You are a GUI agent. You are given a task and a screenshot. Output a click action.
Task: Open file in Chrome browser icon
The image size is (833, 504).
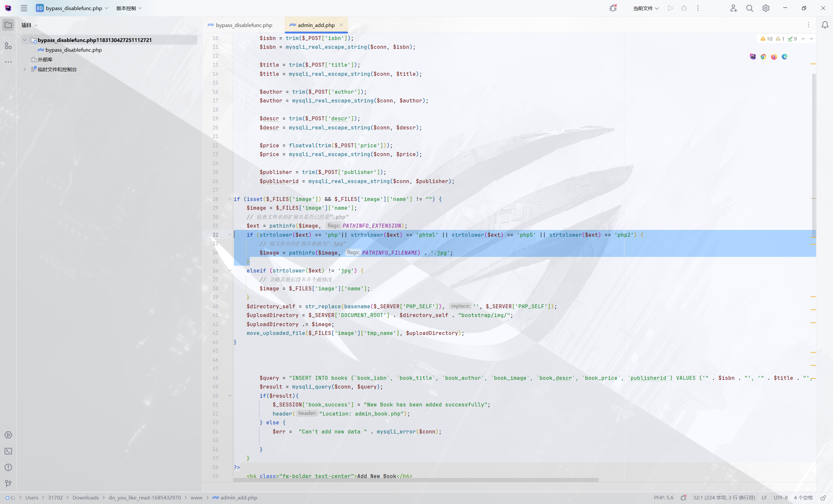[x=763, y=57]
